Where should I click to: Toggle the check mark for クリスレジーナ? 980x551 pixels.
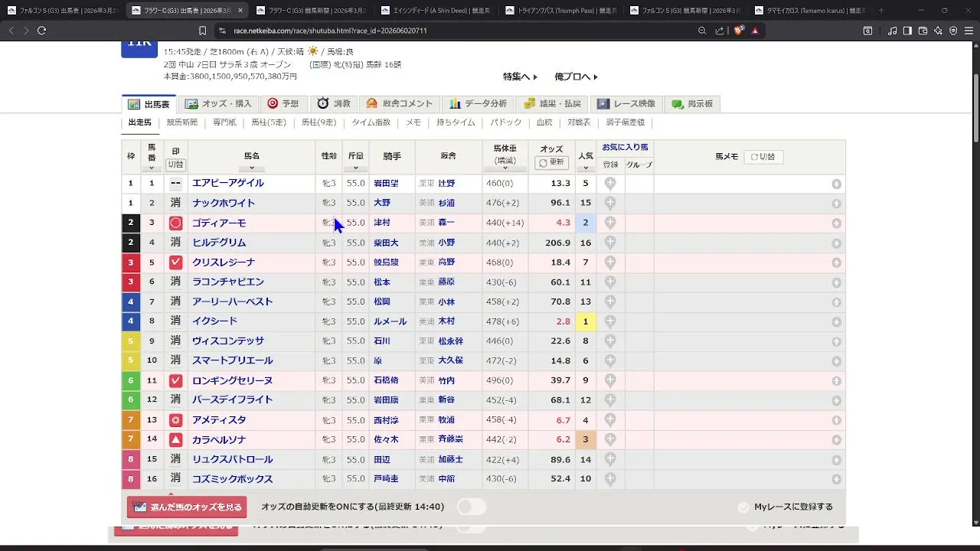click(175, 262)
